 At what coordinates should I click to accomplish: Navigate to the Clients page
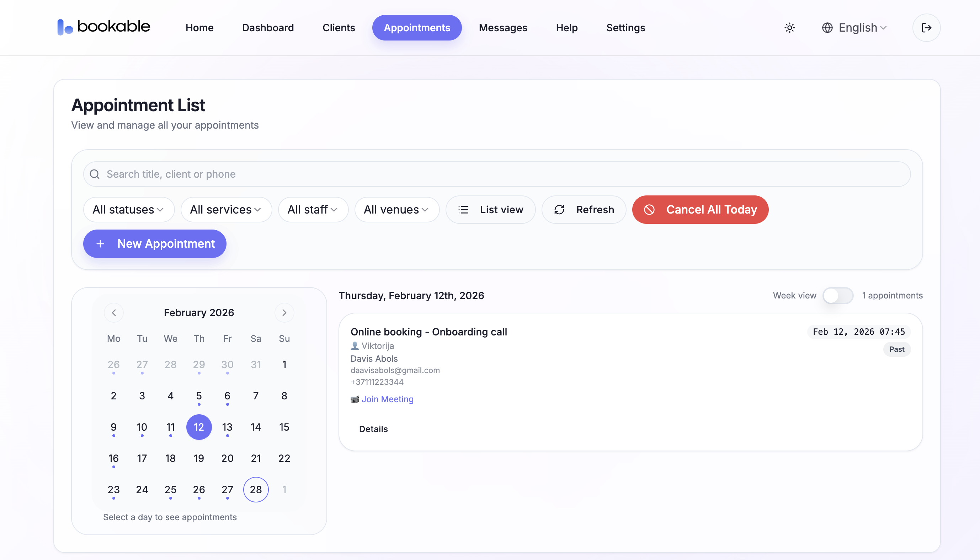coord(339,28)
